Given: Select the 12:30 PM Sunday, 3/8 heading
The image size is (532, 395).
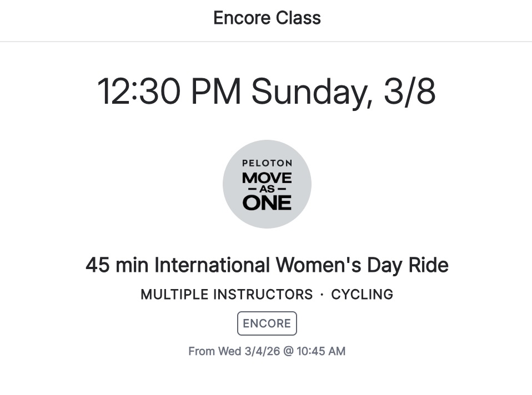Looking at the screenshot, I should point(267,90).
